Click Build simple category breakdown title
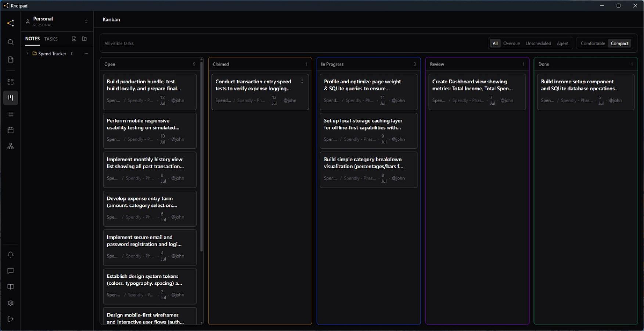This screenshot has width=644, height=331. click(363, 163)
